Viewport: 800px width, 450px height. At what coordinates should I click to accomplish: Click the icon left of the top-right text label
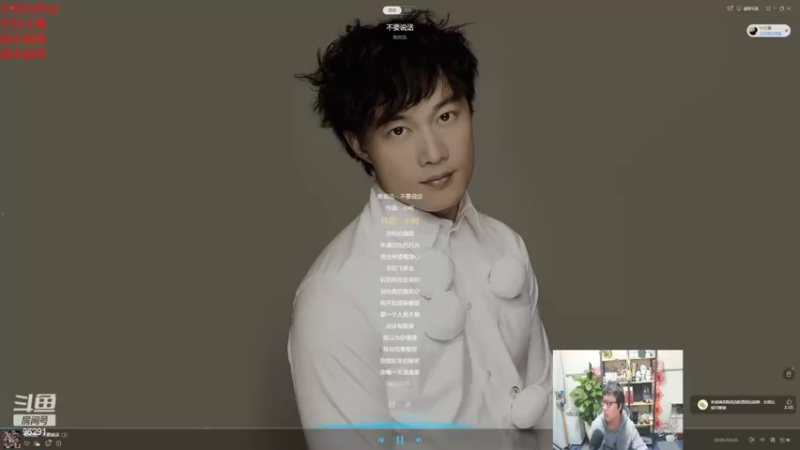click(x=738, y=9)
